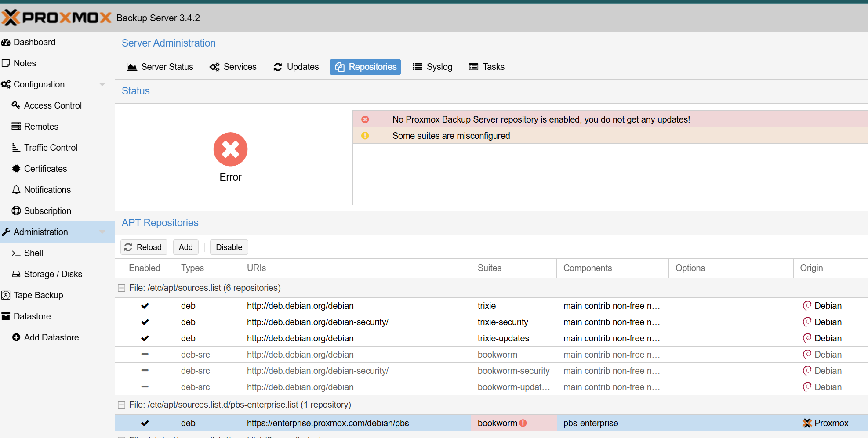Click the Origin column header
This screenshot has height=438, width=868.
[x=831, y=268]
